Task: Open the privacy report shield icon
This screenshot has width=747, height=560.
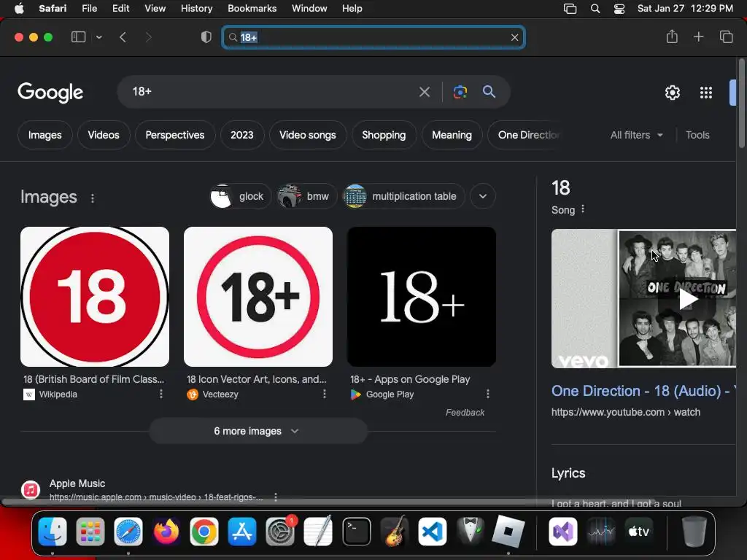Action: tap(206, 37)
